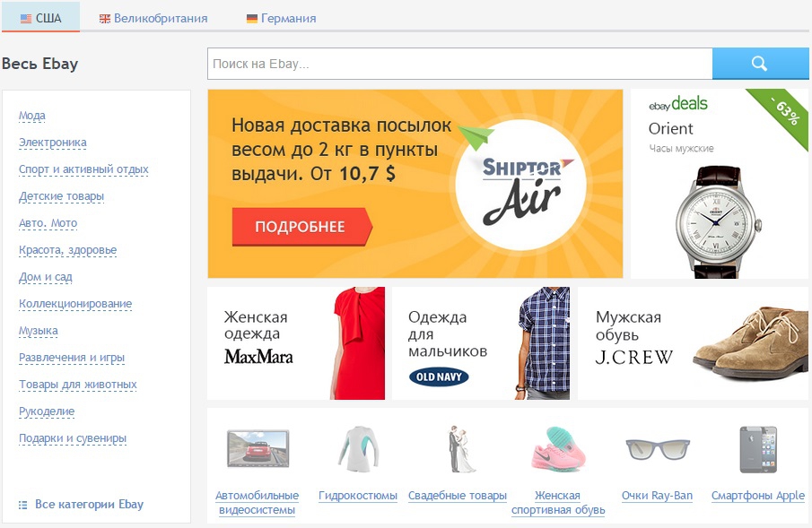Image resolution: width=812 pixels, height=528 pixels.
Task: Click the wetsuit product image
Action: 358,449
